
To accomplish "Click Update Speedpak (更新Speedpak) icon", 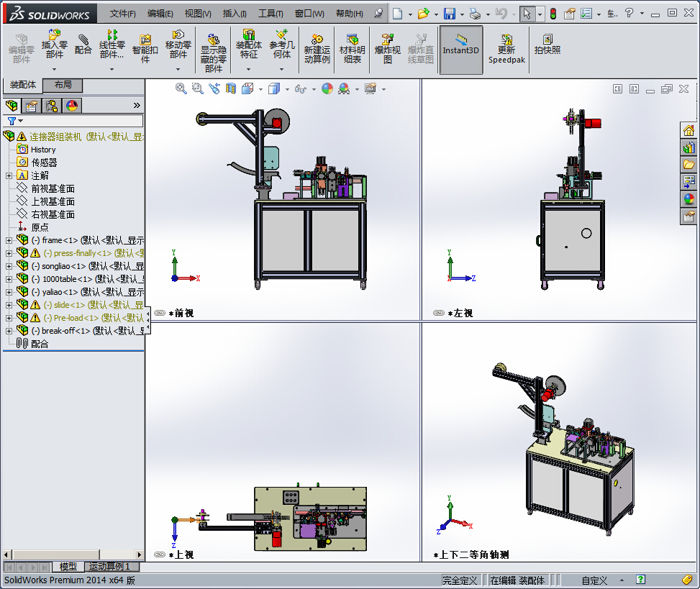I will click(506, 49).
